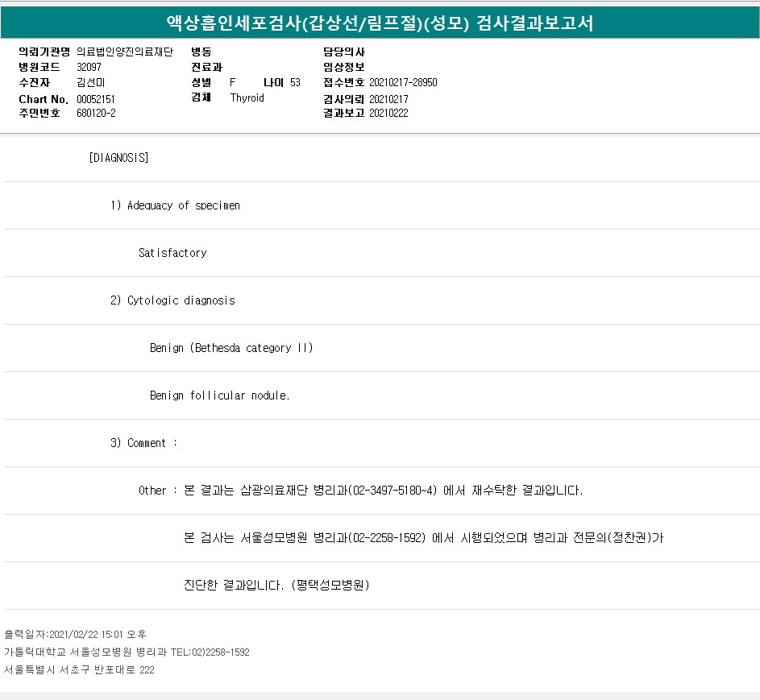This screenshot has height=700, width=760.
Task: Select resident number 680120-2
Action: [96, 113]
